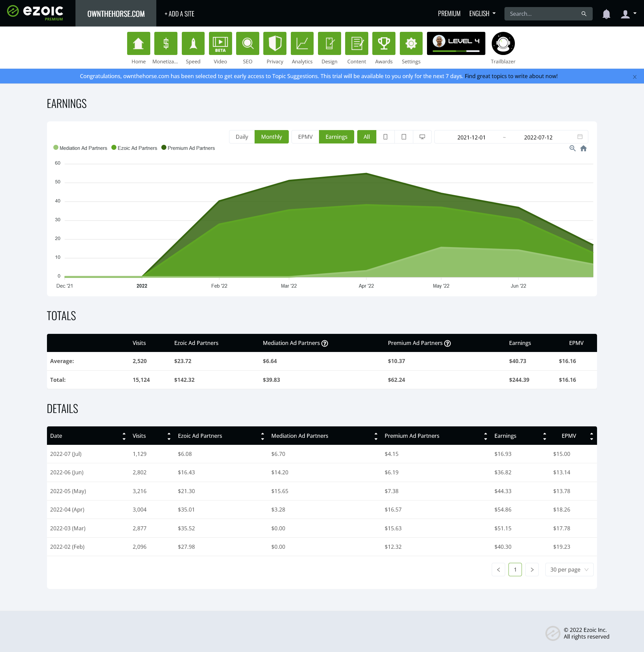This screenshot has width=644, height=652.
Task: Click the 2022-02 (Feb) row date
Action: 67,547
